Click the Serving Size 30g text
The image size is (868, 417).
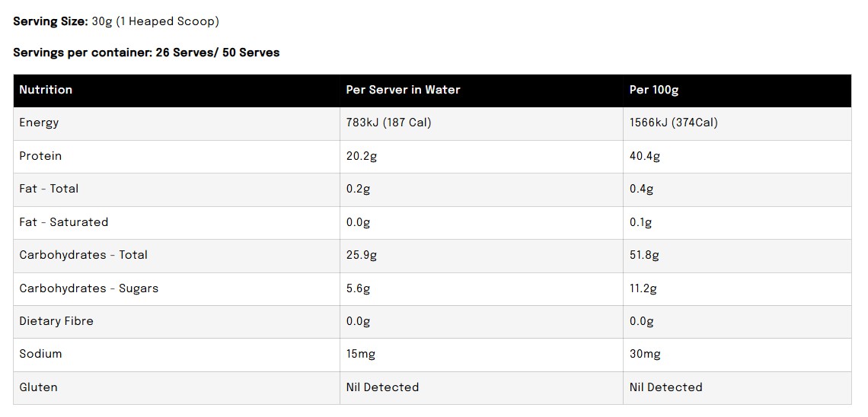point(116,21)
